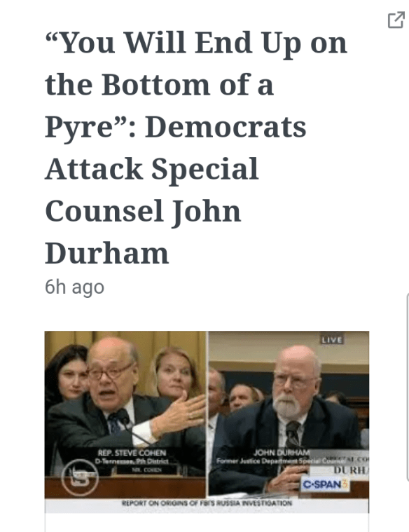
Task: Click the "Pyre": Democrats headline line
Action: point(176,128)
